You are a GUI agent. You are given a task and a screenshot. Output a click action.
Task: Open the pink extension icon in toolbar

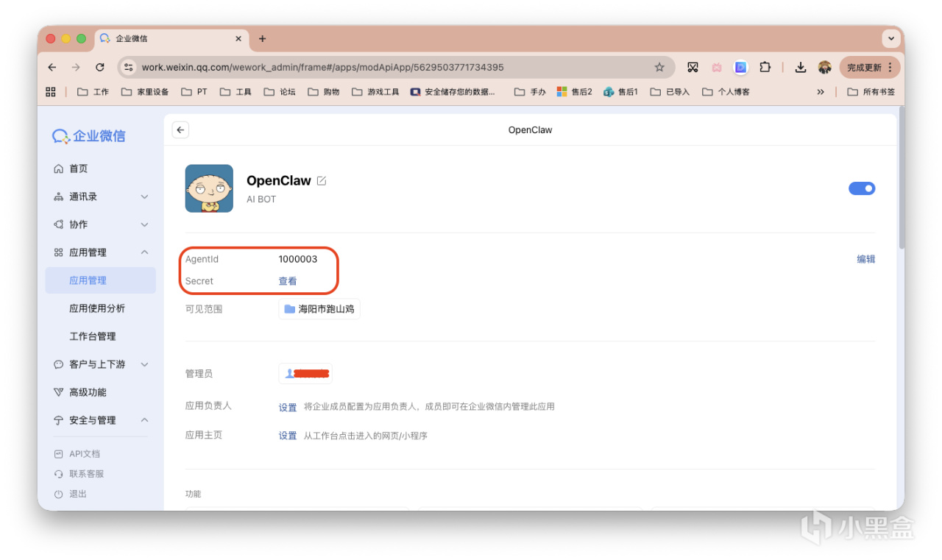(717, 67)
